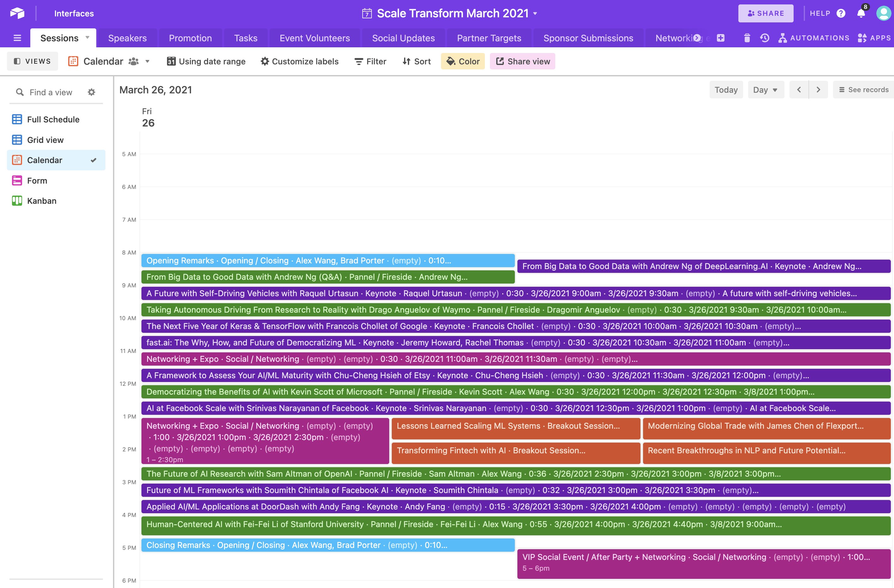The width and height of the screenshot is (894, 588).
Task: Click the Share button
Action: click(766, 13)
